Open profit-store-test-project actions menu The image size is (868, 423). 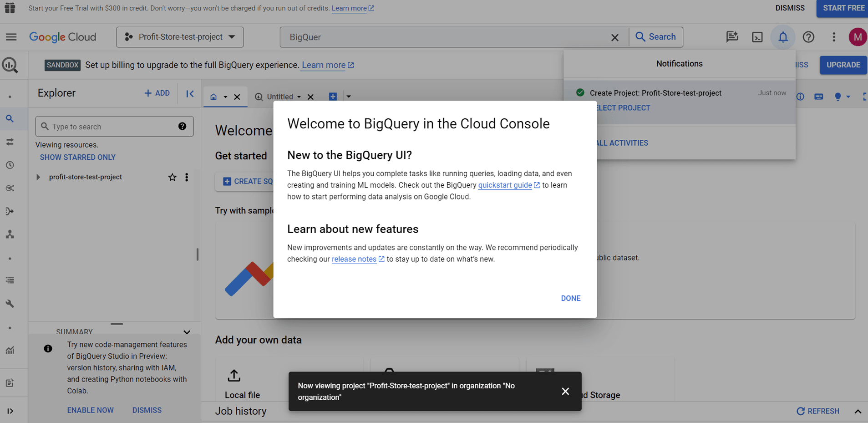(187, 177)
